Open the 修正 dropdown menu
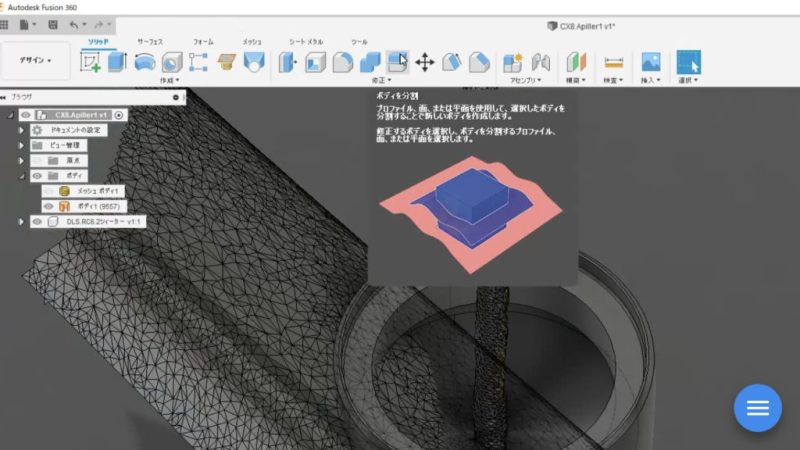Image resolution: width=800 pixels, height=450 pixels. click(x=381, y=80)
